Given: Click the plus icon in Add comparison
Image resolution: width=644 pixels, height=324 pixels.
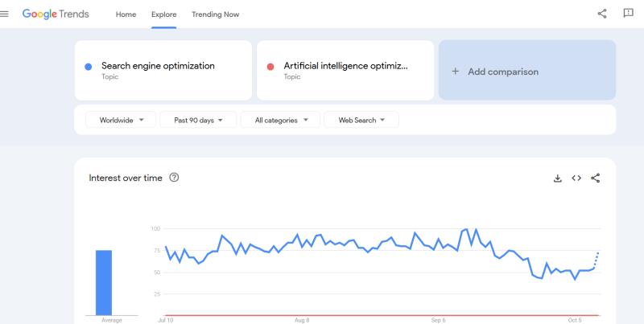Looking at the screenshot, I should (455, 72).
